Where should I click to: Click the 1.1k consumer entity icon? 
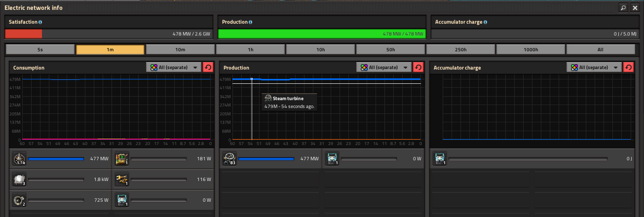pyautogui.click(x=19, y=159)
